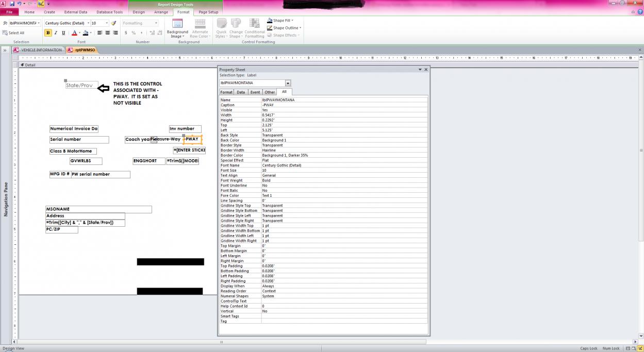Image resolution: width=644 pixels, height=352 pixels.
Task: Close the rptPWMSO document with X
Action: (640, 50)
